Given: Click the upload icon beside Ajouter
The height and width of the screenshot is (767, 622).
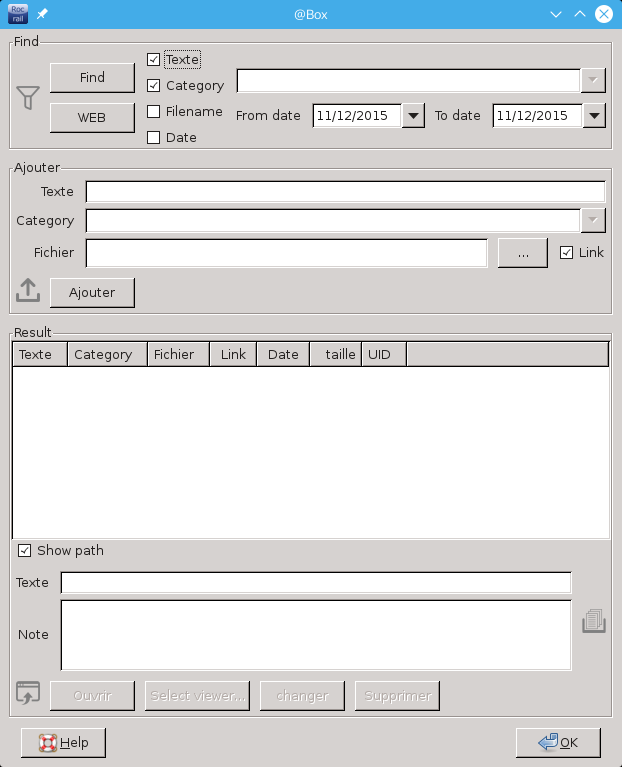Looking at the screenshot, I should (28, 291).
